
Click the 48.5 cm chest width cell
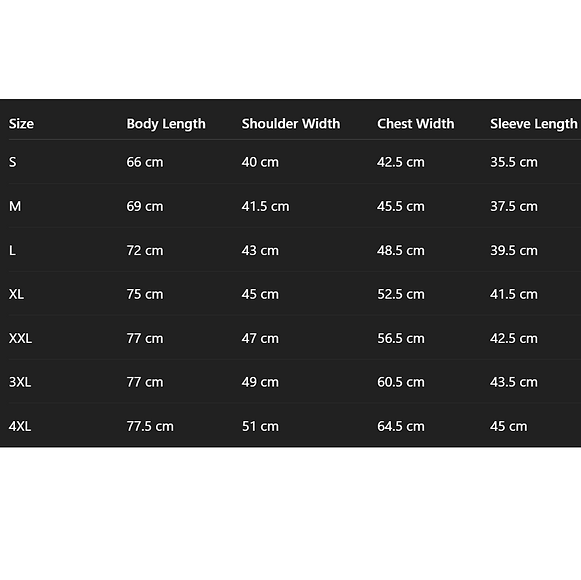401,251
